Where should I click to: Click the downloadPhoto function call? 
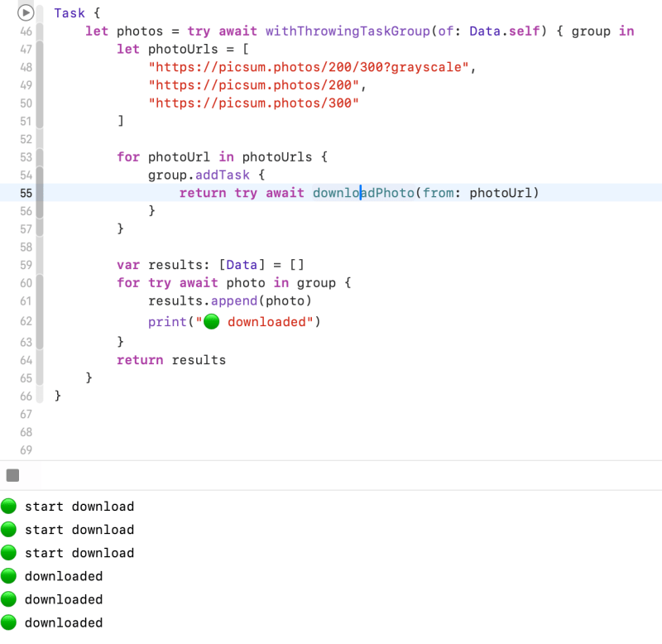362,193
